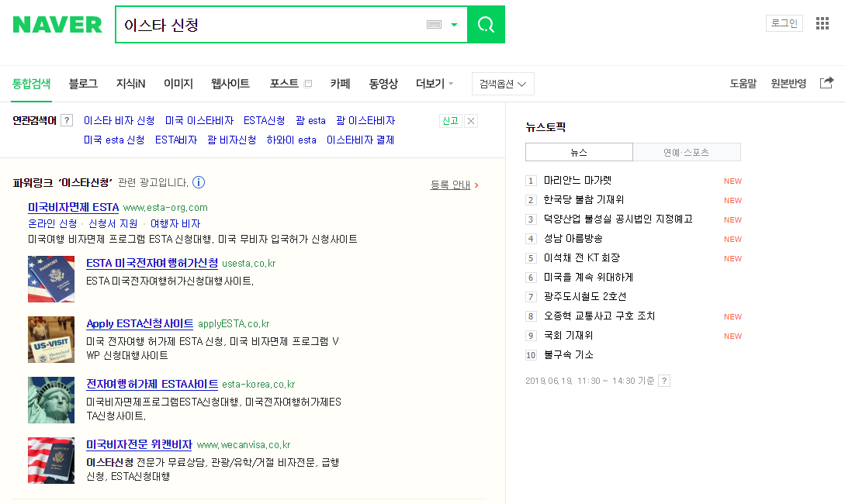Select the 연예·스포츠 tab in 뉴스토픽
This screenshot has height=504, width=845.
pos(687,152)
